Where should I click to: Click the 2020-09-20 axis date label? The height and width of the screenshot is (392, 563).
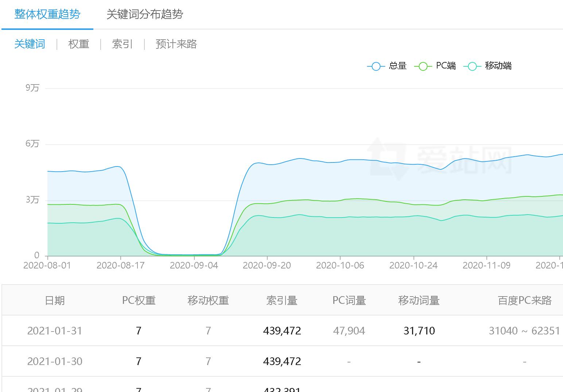coord(267,265)
